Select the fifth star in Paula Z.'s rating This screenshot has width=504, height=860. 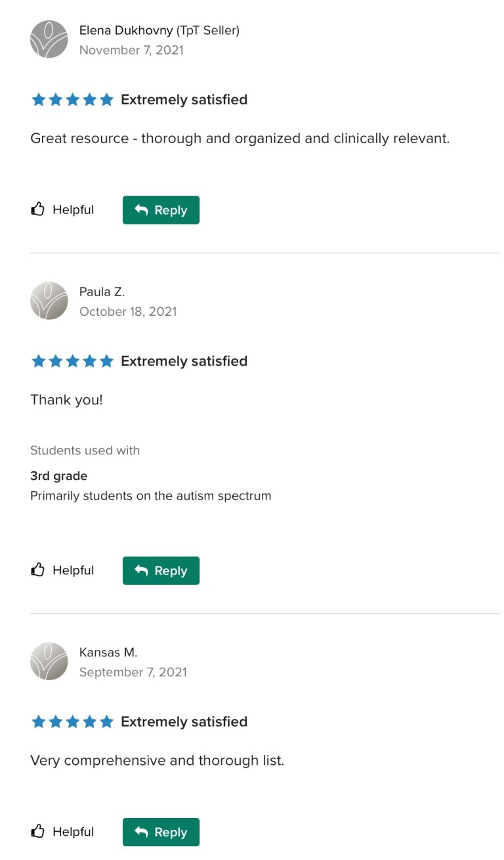(x=106, y=360)
